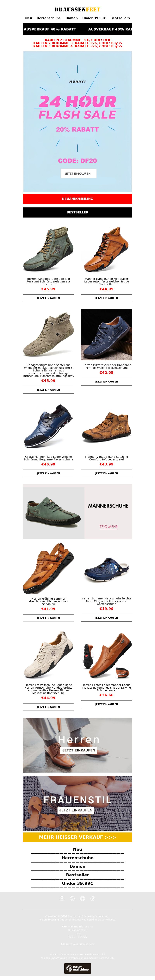155x980 pixels.
Task: Open the Herrenschuhe menu in top navigation
Action: pos(49,18)
